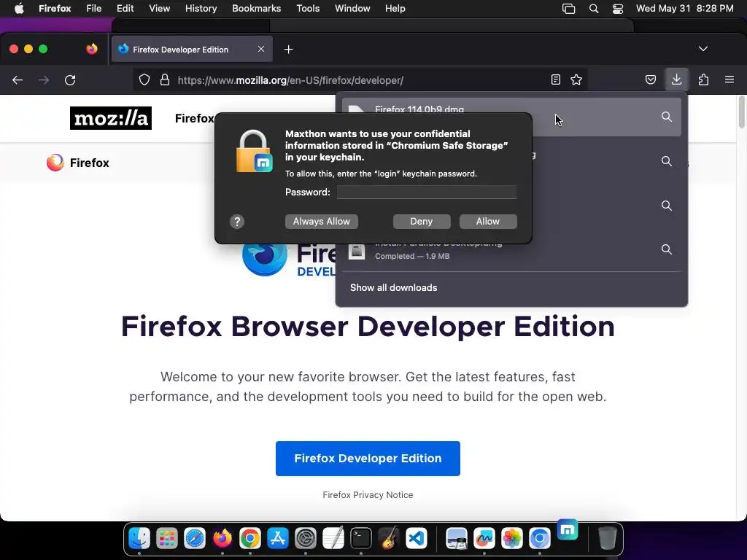The image size is (747, 560).
Task: Click the date and time clock
Action: (684, 9)
